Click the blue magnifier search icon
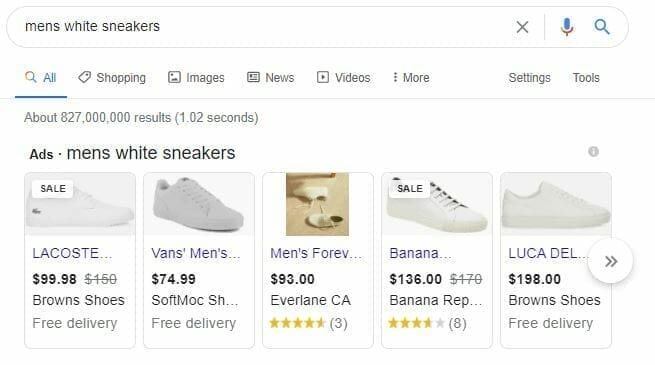This screenshot has width=655, height=365. tap(602, 27)
